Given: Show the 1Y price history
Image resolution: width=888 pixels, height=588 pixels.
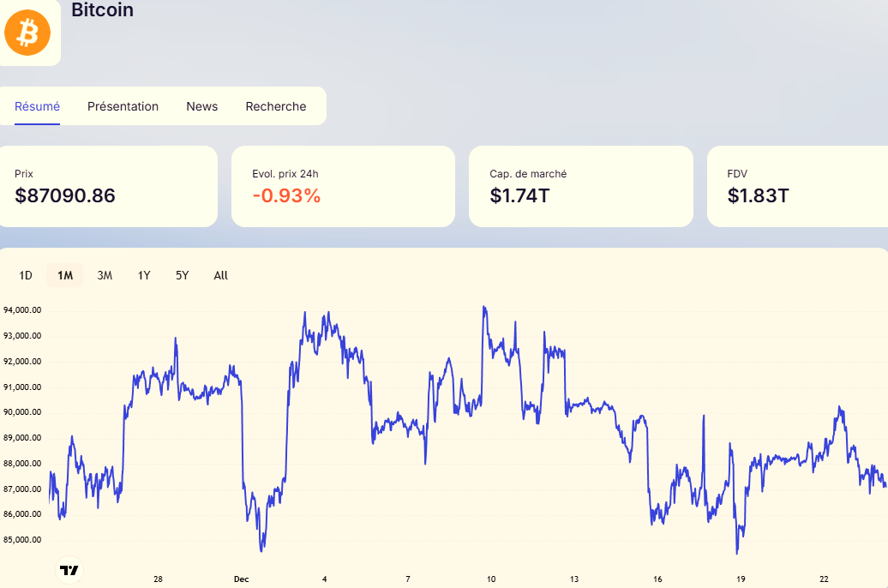Looking at the screenshot, I should point(144,275).
